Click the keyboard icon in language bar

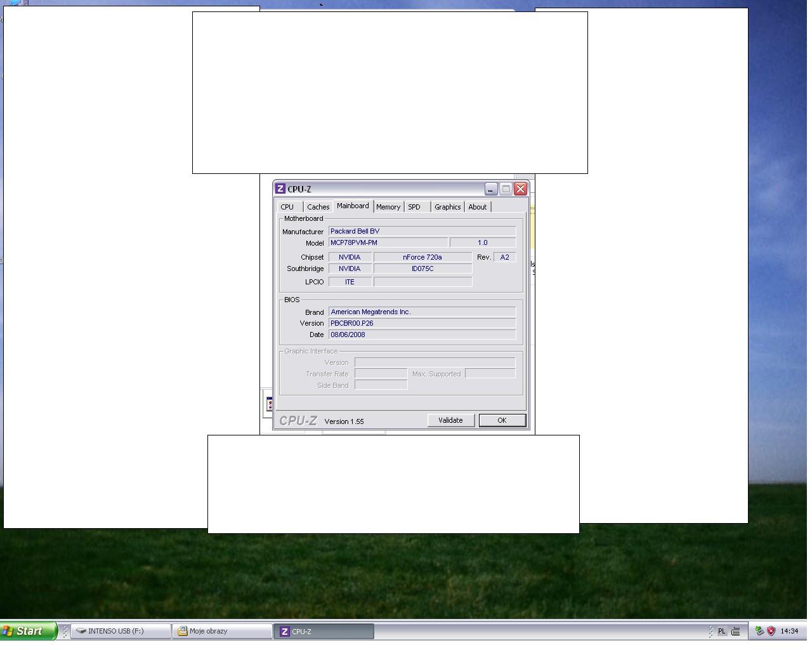pyautogui.click(x=736, y=631)
